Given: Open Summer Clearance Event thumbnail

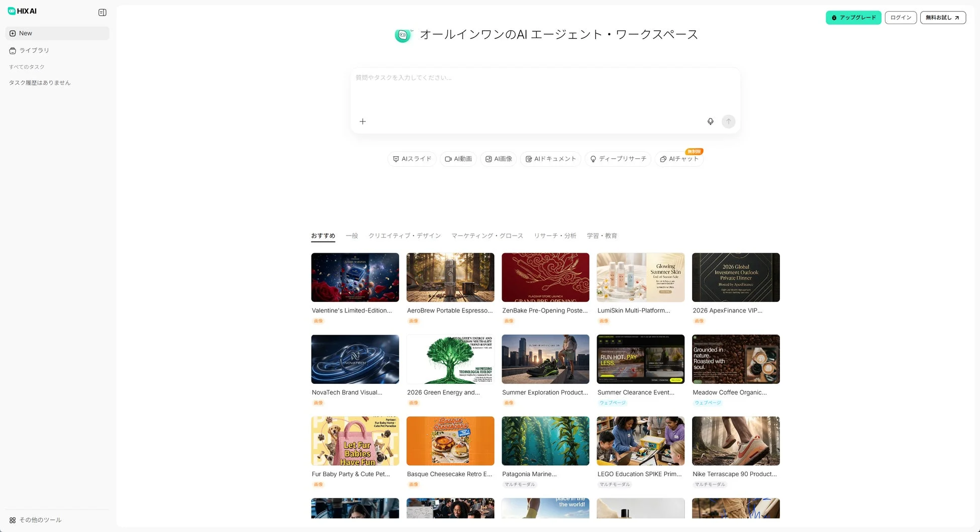Looking at the screenshot, I should [641, 359].
